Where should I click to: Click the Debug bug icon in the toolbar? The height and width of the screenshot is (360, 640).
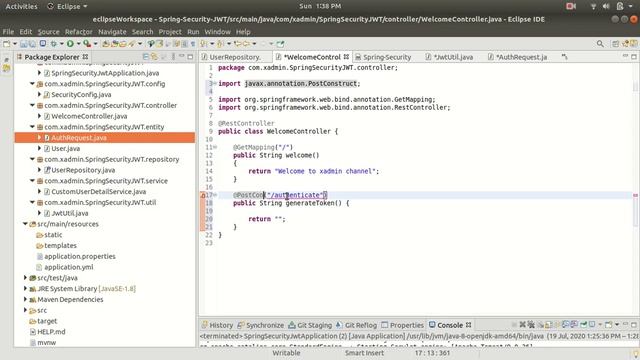[x=53, y=44]
